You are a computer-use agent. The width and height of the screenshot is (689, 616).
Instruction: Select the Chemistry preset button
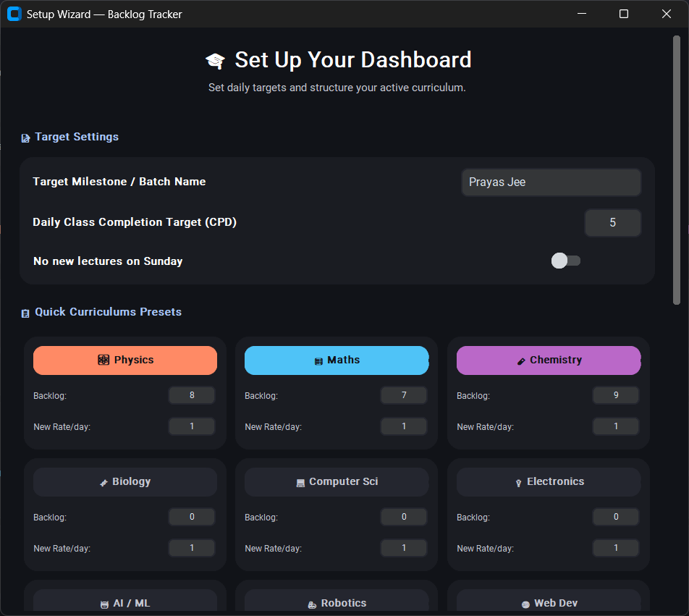pos(549,360)
